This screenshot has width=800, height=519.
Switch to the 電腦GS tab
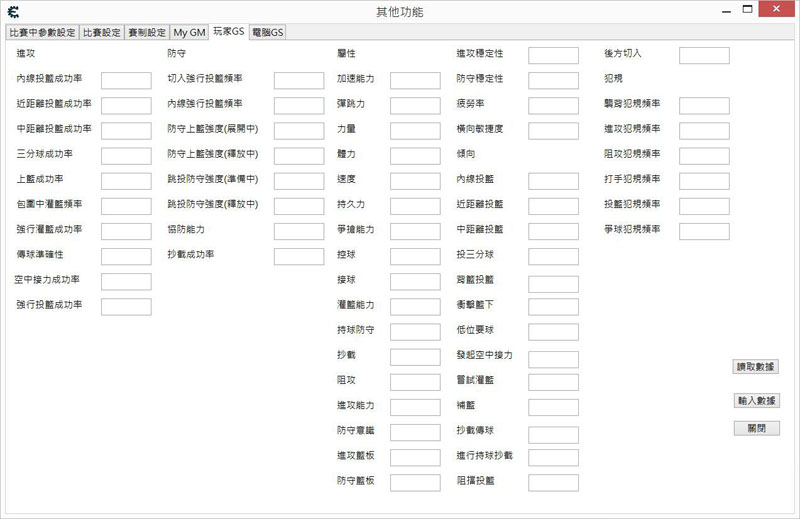coord(267,32)
